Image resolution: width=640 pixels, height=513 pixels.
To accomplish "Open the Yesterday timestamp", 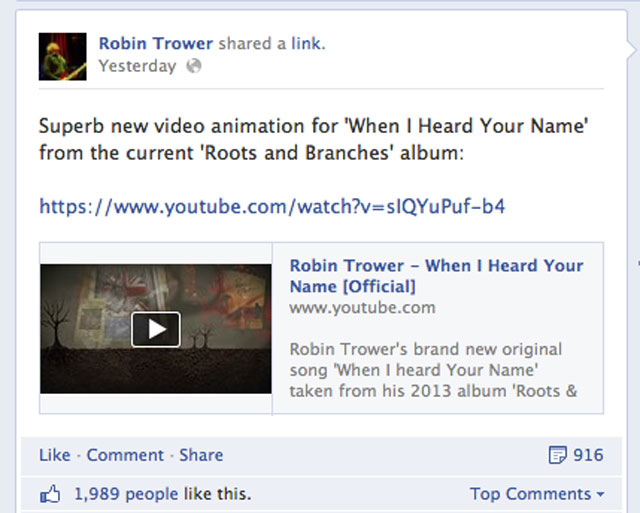I will 138,66.
